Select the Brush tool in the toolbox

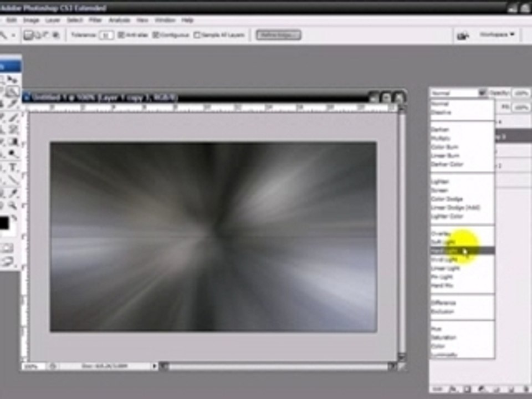[x=13, y=118]
